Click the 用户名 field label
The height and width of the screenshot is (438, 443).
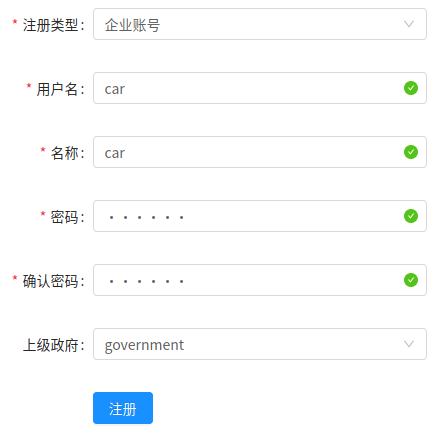click(58, 89)
